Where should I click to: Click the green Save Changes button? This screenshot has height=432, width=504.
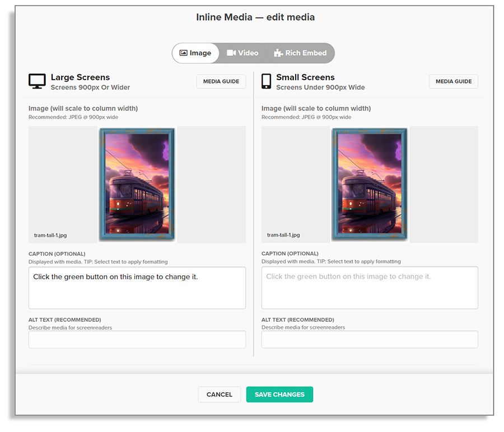279,395
